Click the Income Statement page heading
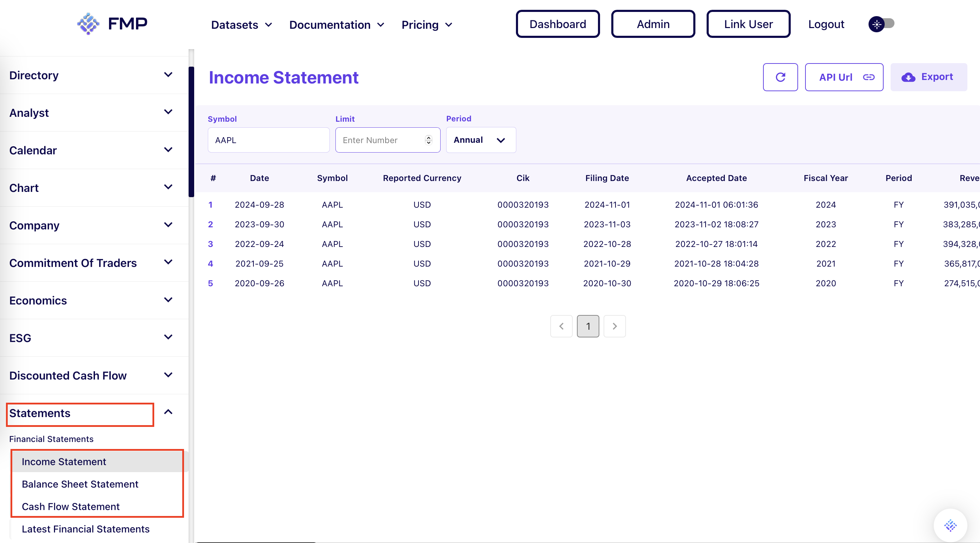Viewport: 980px width, 543px height. pyautogui.click(x=284, y=78)
